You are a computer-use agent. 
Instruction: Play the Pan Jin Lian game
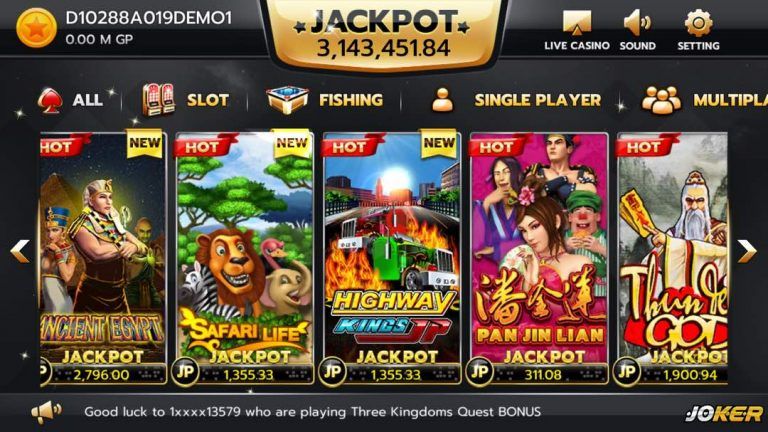pyautogui.click(x=539, y=258)
